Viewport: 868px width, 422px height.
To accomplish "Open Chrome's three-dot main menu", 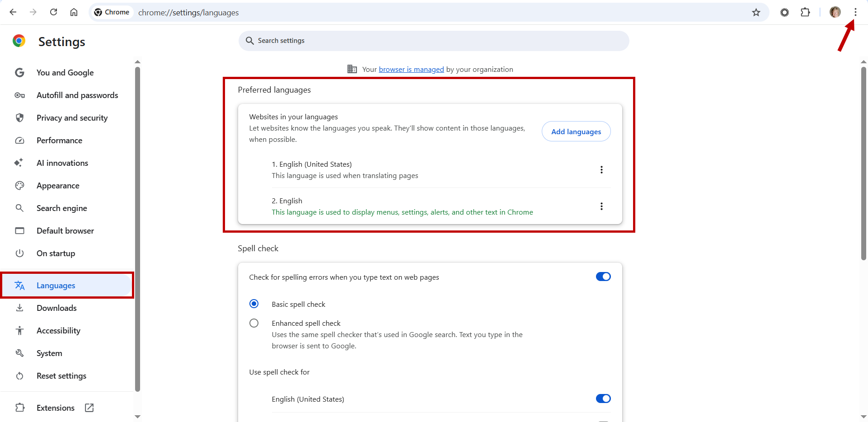I will click(855, 12).
